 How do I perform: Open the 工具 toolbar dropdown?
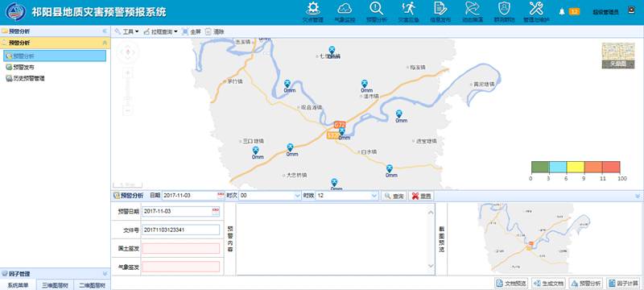click(126, 31)
